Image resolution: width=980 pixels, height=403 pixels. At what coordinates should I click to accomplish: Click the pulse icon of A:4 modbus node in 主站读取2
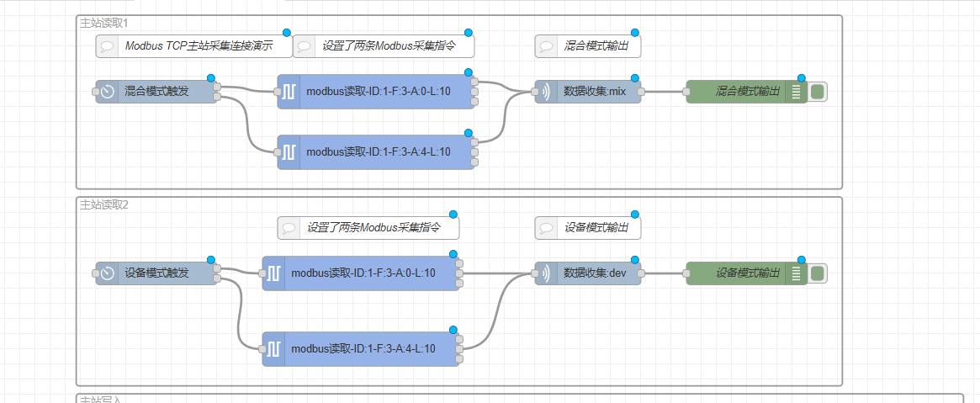click(x=273, y=348)
